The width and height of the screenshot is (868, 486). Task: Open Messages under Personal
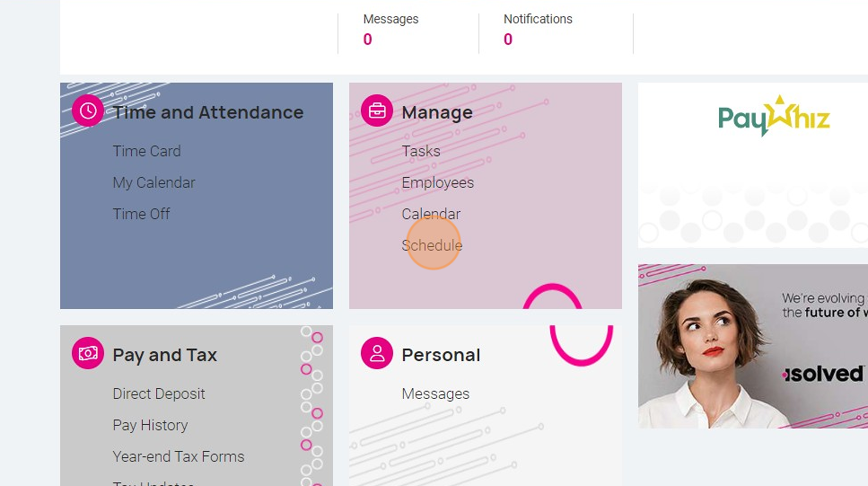(435, 394)
